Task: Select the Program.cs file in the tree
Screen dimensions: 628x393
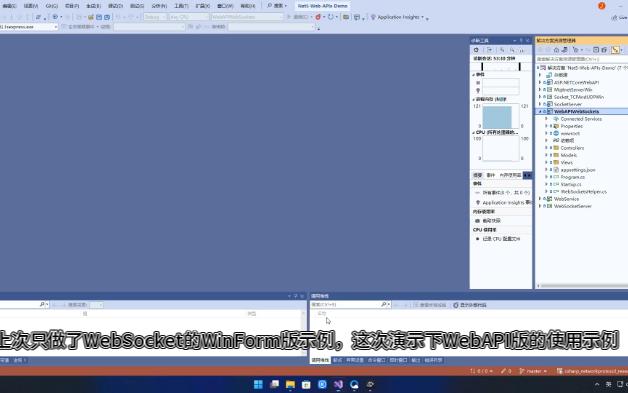Action: tap(572, 177)
